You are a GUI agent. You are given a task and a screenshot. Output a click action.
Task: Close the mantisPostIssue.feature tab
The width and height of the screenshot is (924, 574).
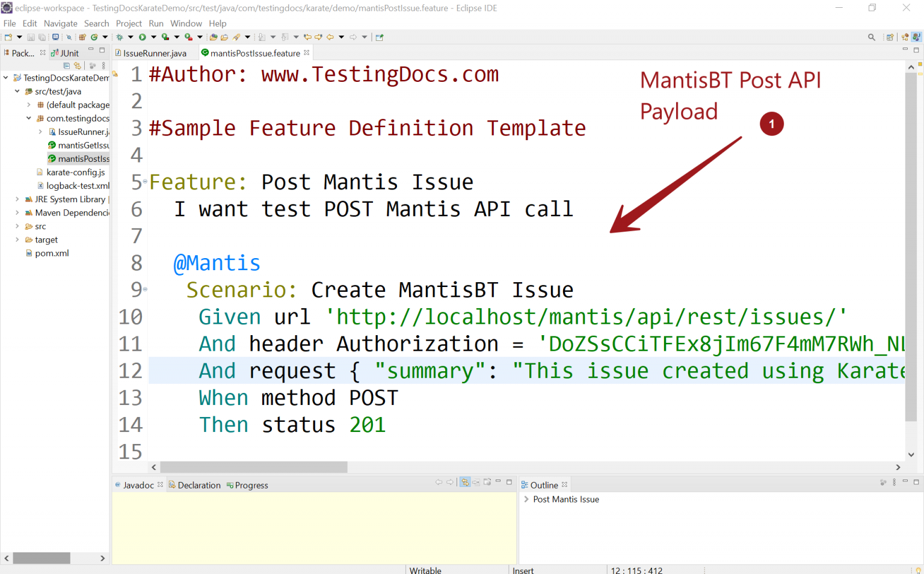(307, 53)
